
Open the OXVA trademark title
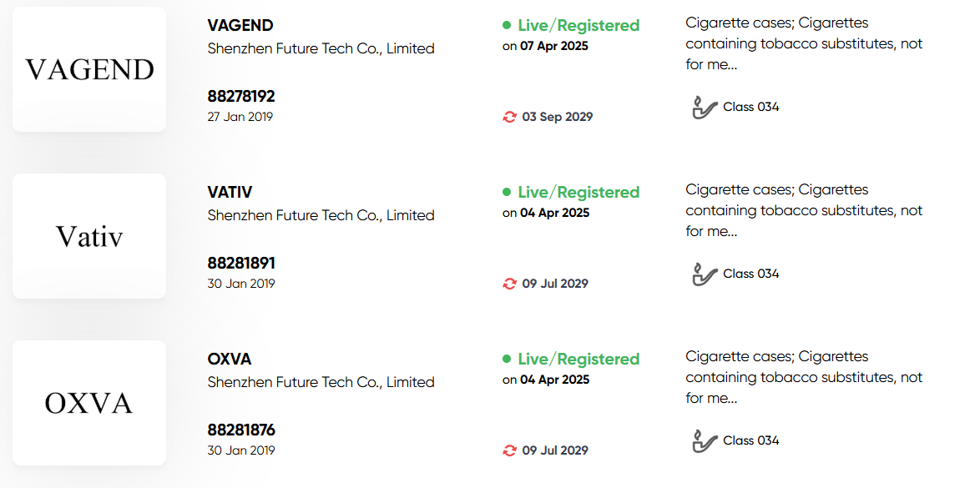[230, 360]
